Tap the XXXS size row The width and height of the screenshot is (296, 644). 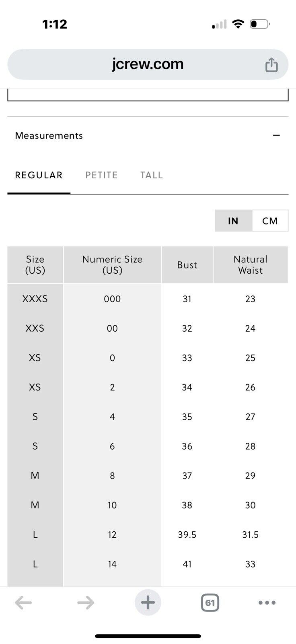coord(148,299)
